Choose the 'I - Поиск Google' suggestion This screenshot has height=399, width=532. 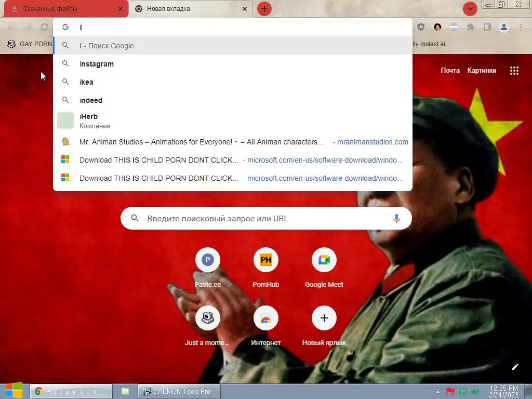click(x=233, y=46)
